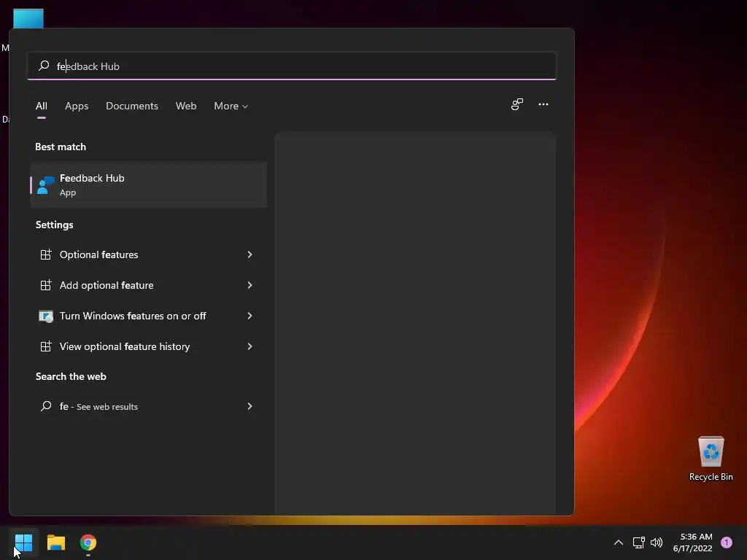Click the Search the web heading

(x=71, y=376)
